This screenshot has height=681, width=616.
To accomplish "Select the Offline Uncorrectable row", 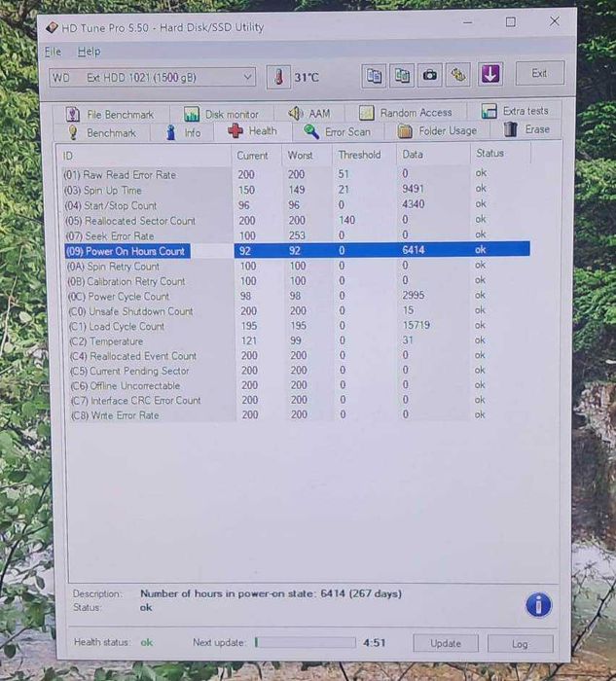I will (x=300, y=385).
